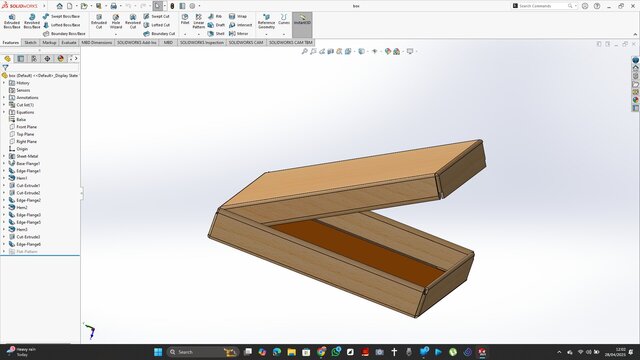Click the feature tree filter icon
The height and width of the screenshot is (360, 640).
(x=5, y=68)
